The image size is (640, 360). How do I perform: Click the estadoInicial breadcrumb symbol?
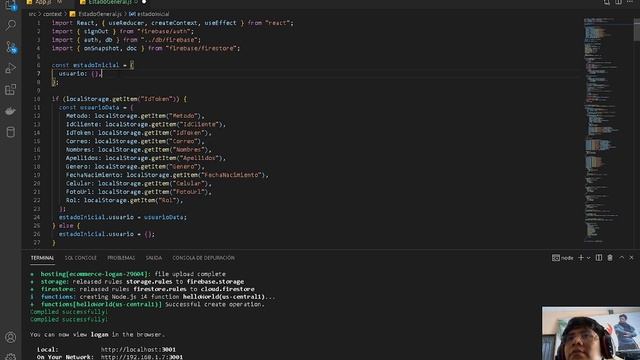tap(149, 14)
